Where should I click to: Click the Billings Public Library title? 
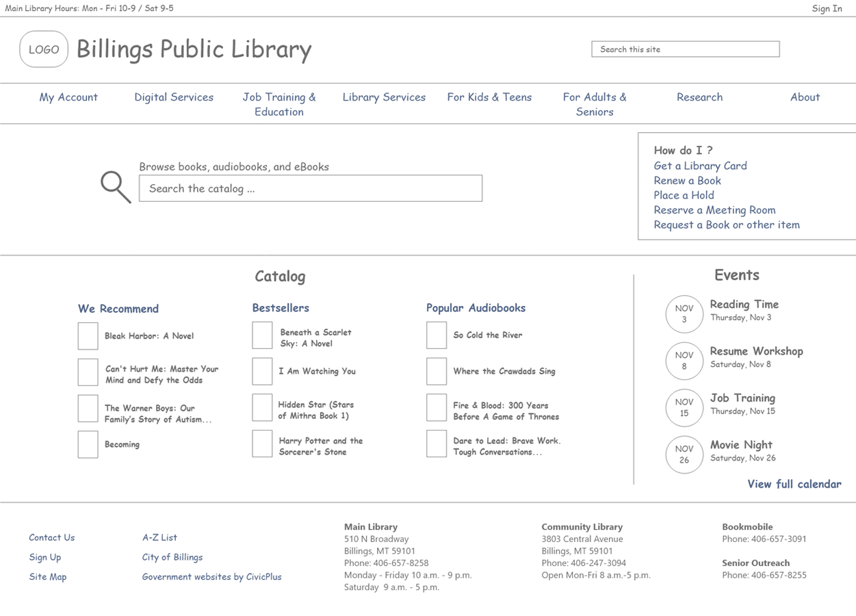(194, 49)
